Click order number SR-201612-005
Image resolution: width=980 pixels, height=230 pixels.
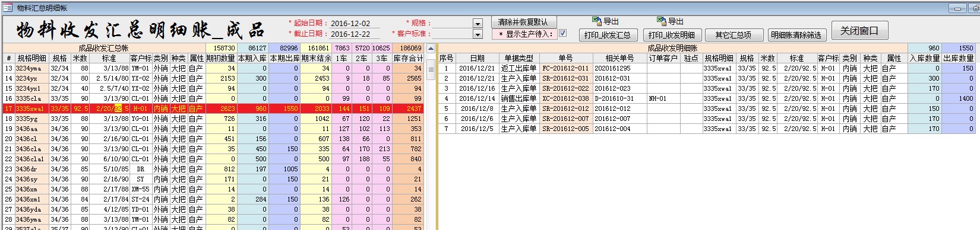point(565,129)
